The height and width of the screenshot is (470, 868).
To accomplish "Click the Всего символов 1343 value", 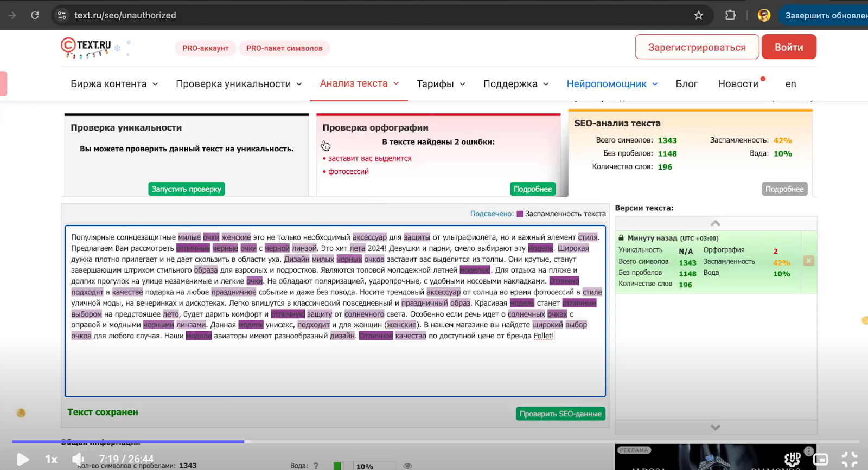I will (667, 140).
